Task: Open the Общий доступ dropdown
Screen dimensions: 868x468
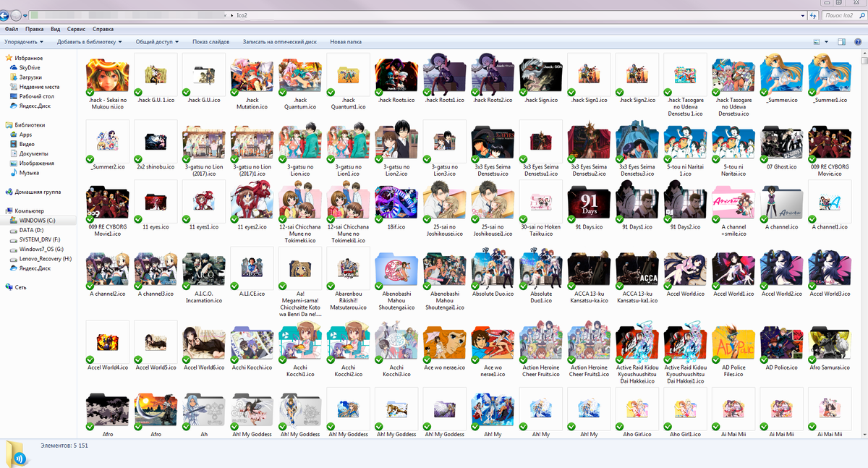Action: [157, 42]
